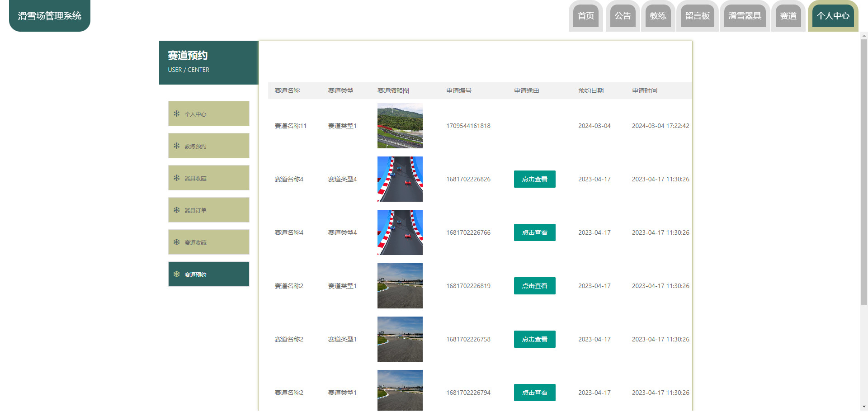Select the 赛道名称11 cell
The image size is (868, 412).
click(290, 126)
